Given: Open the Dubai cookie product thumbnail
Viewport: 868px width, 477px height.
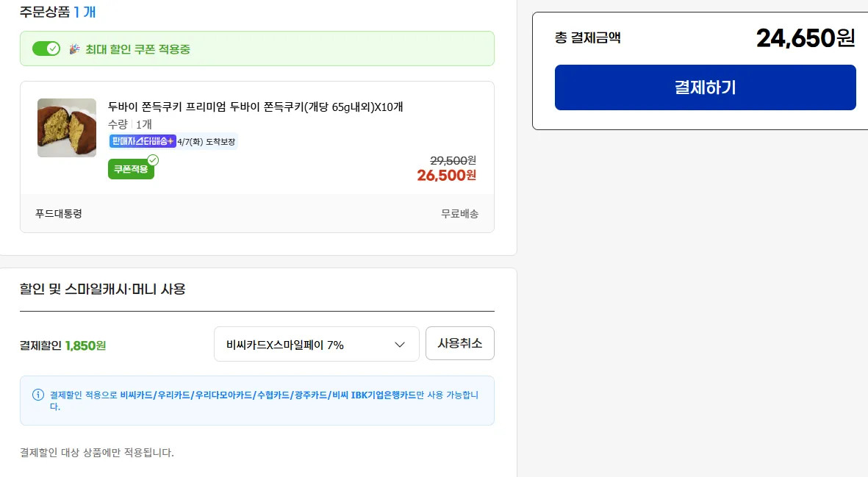Looking at the screenshot, I should tap(67, 128).
